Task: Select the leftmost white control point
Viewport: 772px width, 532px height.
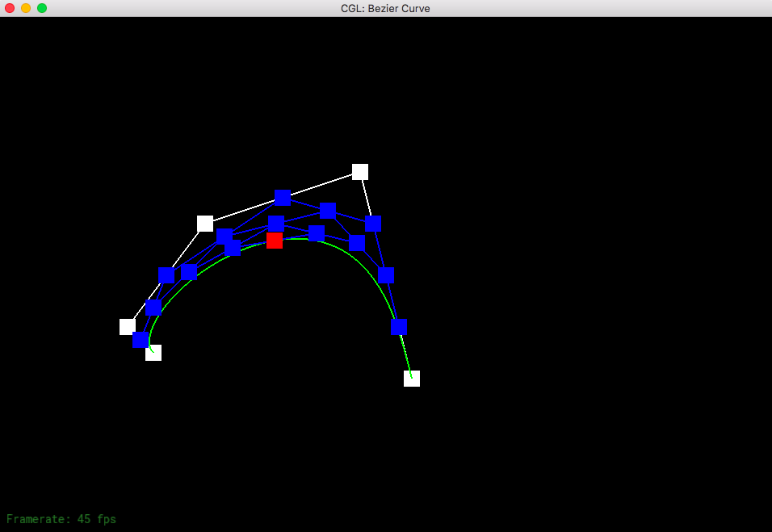Action: click(128, 327)
